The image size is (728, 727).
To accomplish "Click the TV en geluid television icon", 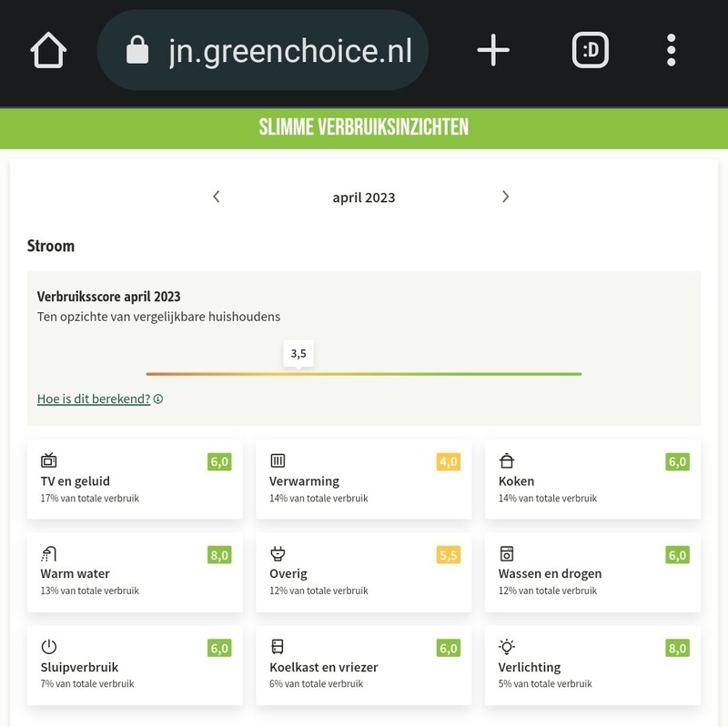I will coord(49,460).
